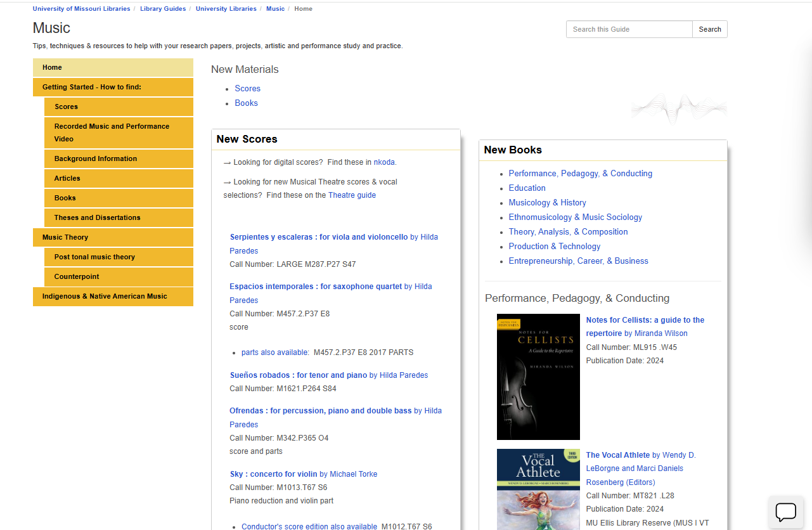Image resolution: width=812 pixels, height=530 pixels.
Task: Open Scores in the sidebar menu
Action: 66,107
